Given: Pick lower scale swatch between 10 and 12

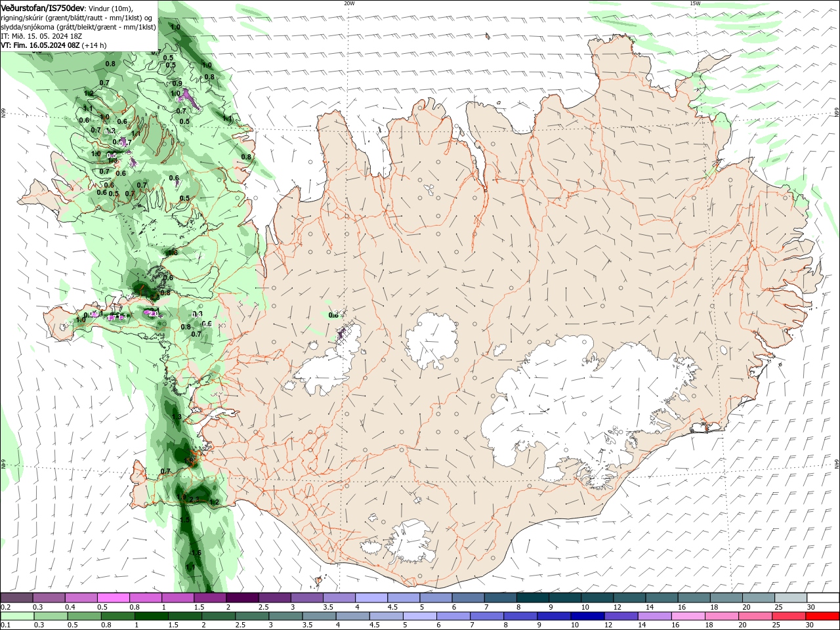Looking at the screenshot, I should 587,616.
